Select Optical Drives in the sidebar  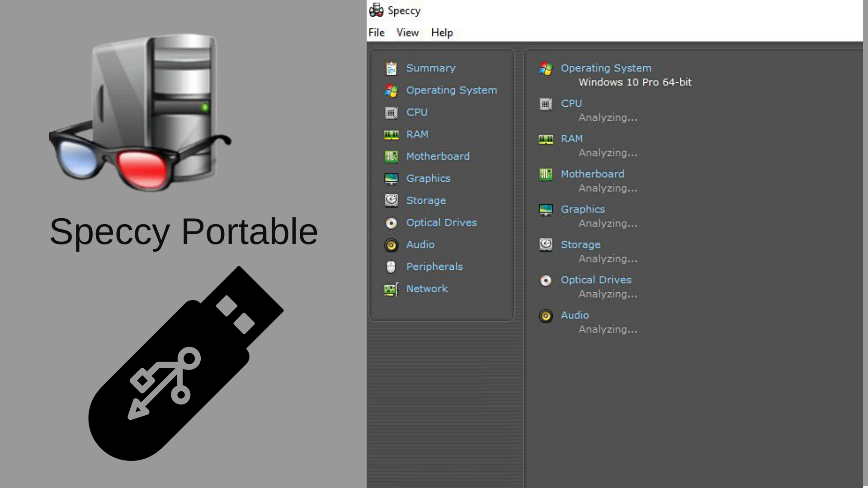[441, 222]
